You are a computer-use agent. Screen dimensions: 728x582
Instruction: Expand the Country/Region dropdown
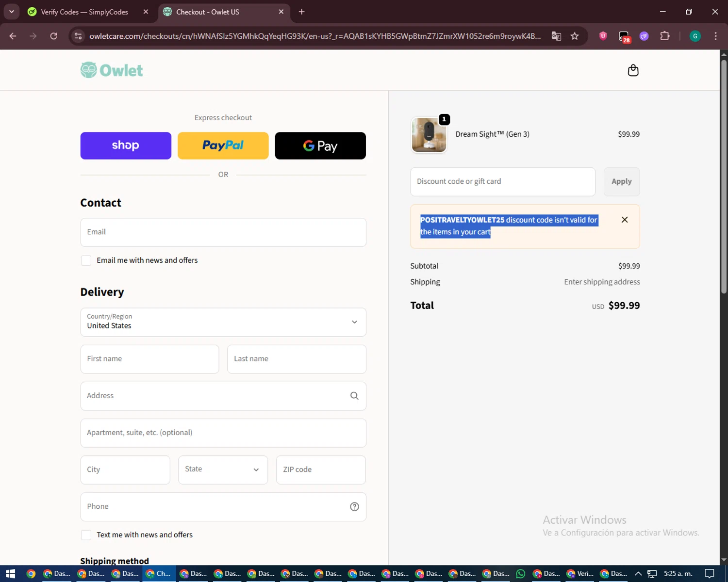tap(223, 322)
